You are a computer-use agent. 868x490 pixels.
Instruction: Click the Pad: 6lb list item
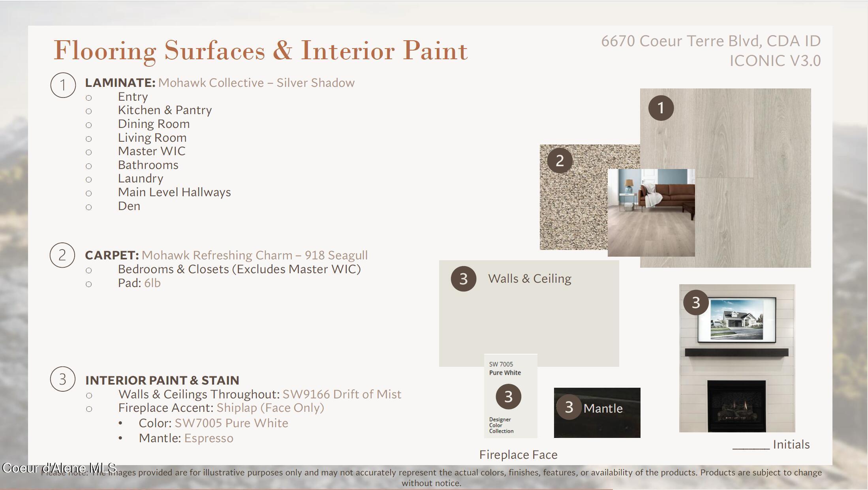(x=139, y=283)
